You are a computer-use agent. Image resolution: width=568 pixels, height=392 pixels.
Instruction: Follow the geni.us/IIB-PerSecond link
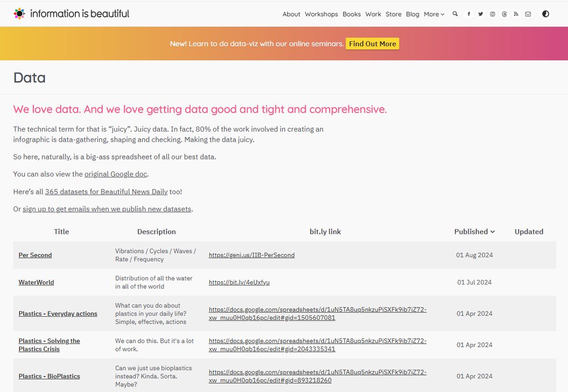[252, 255]
